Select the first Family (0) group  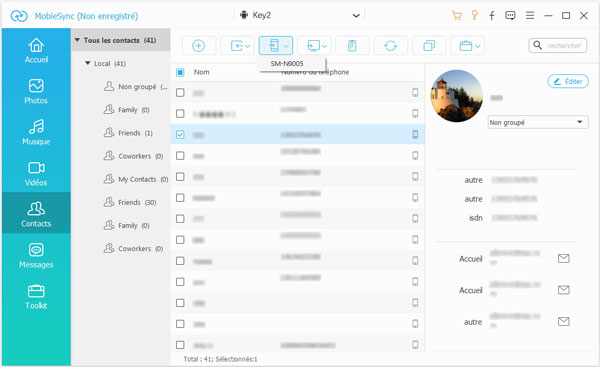point(127,110)
